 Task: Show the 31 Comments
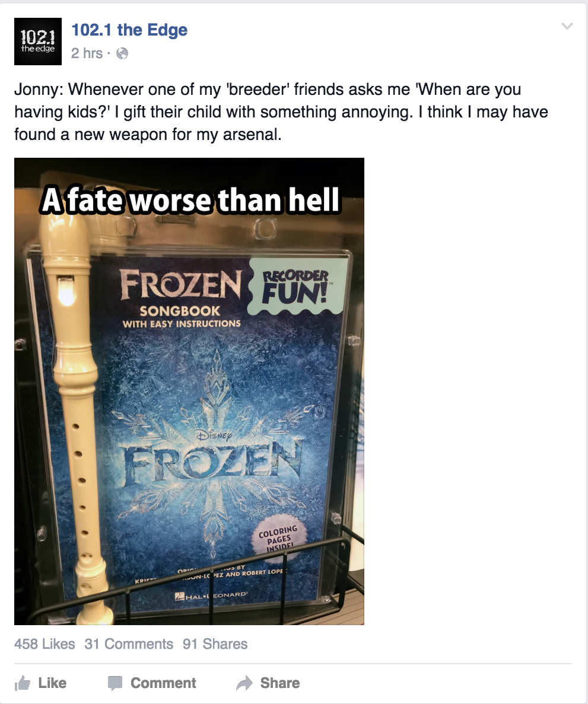pyautogui.click(x=129, y=644)
